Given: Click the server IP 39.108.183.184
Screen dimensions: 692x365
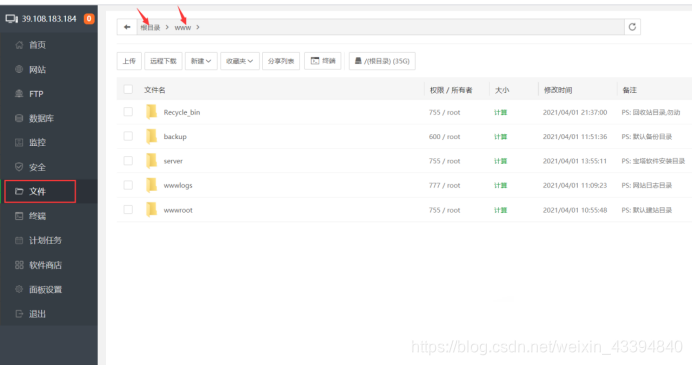Looking at the screenshot, I should 49,19.
